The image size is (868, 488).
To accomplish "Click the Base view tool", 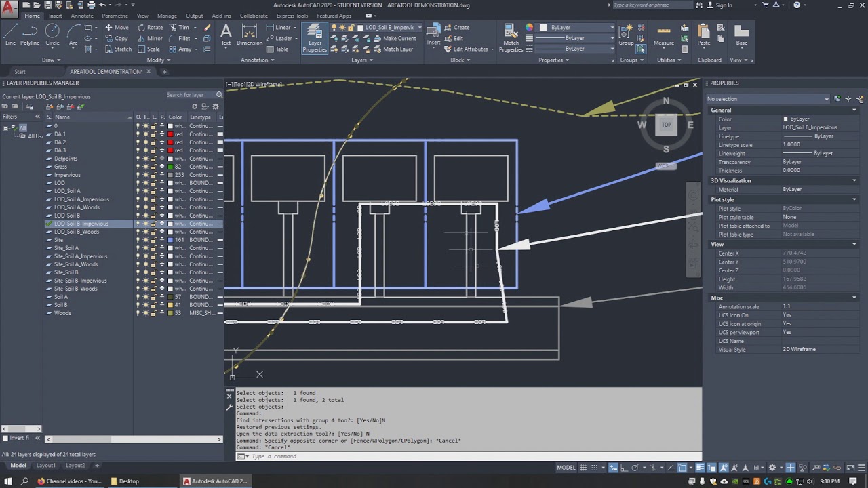I will coord(742,35).
